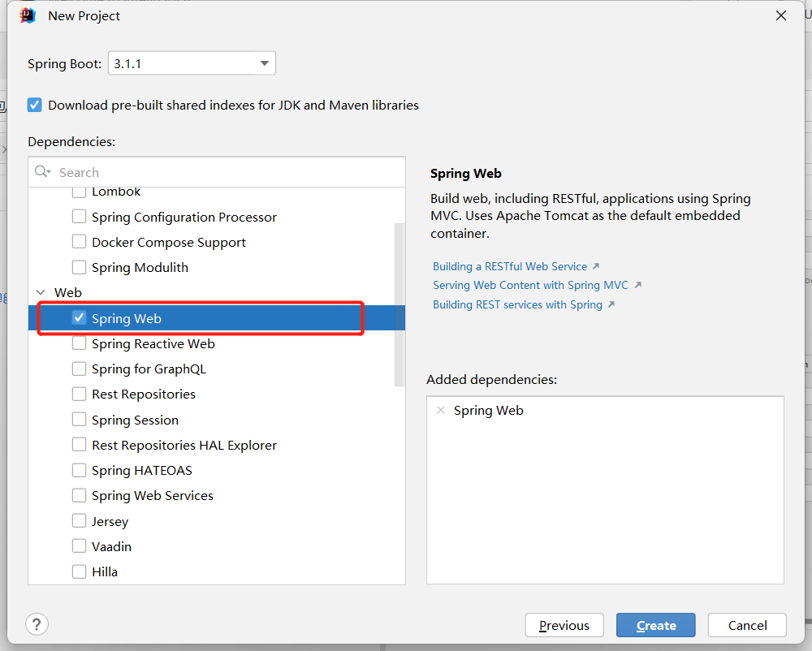
Task: Remove Spring Web via the X icon
Action: (x=441, y=411)
